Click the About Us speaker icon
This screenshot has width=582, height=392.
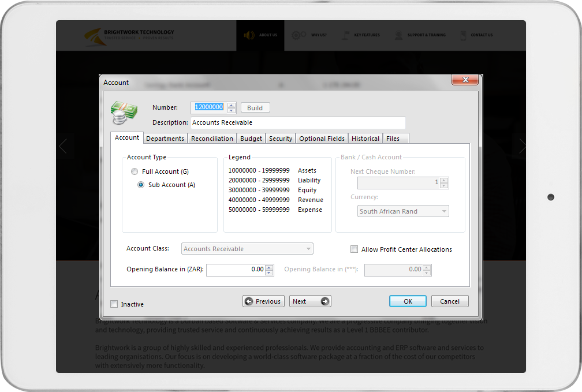pos(249,35)
